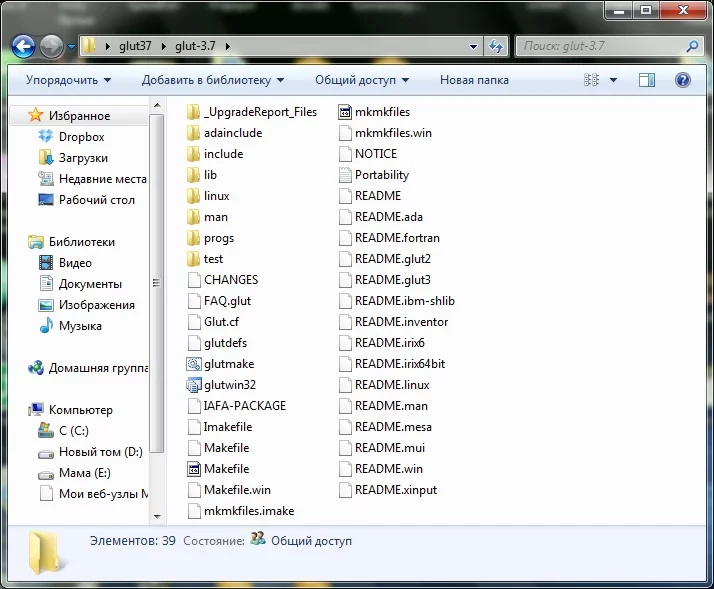
Task: Click the Избранное star header
Action: [79, 116]
